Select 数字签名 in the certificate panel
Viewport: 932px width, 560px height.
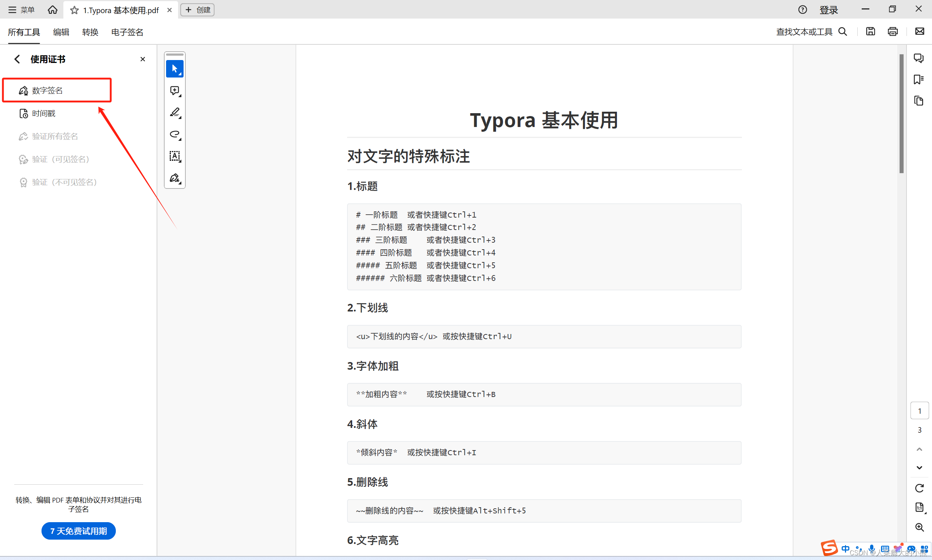pyautogui.click(x=47, y=91)
